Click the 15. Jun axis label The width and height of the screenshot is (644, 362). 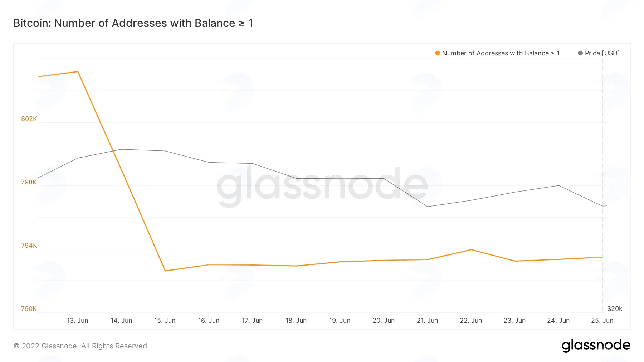click(165, 321)
